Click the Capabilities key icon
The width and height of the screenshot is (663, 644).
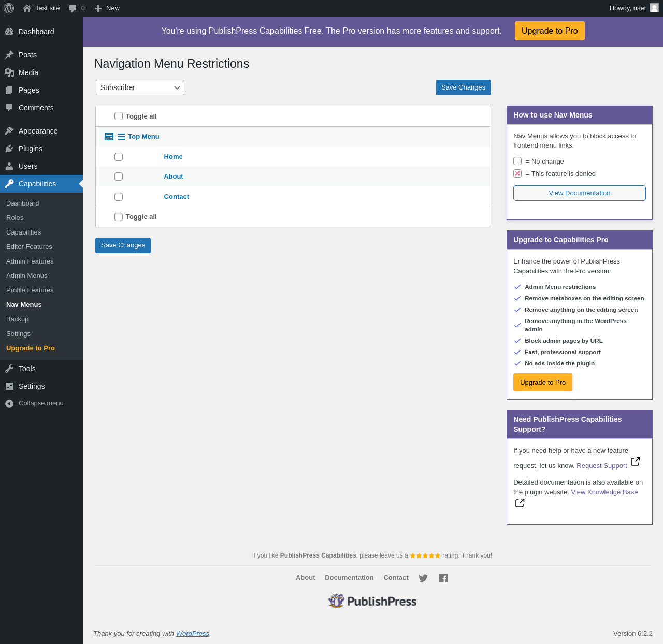[9, 184]
